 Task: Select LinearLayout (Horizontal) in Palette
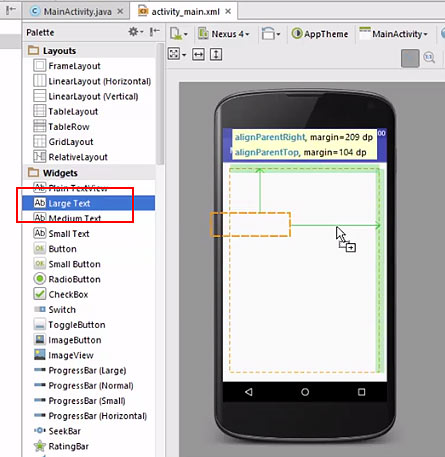(89, 81)
